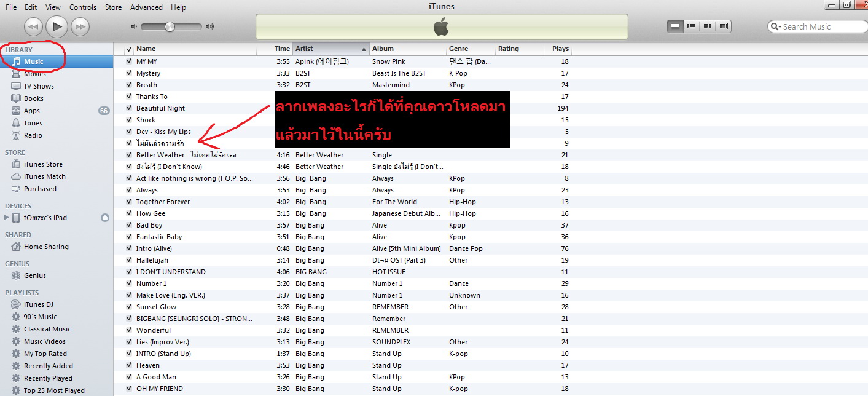Image resolution: width=868 pixels, height=396 pixels.
Task: Sort songs by the Album column
Action: [408, 49]
